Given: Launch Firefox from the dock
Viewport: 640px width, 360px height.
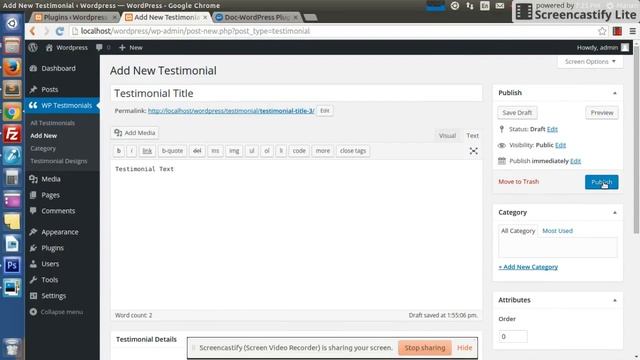Looking at the screenshot, I should [x=12, y=67].
